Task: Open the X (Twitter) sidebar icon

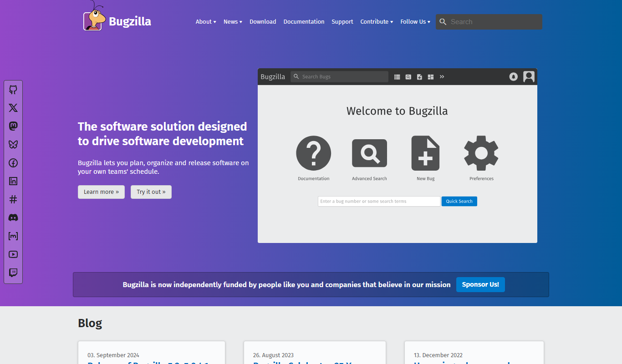Action: point(13,108)
